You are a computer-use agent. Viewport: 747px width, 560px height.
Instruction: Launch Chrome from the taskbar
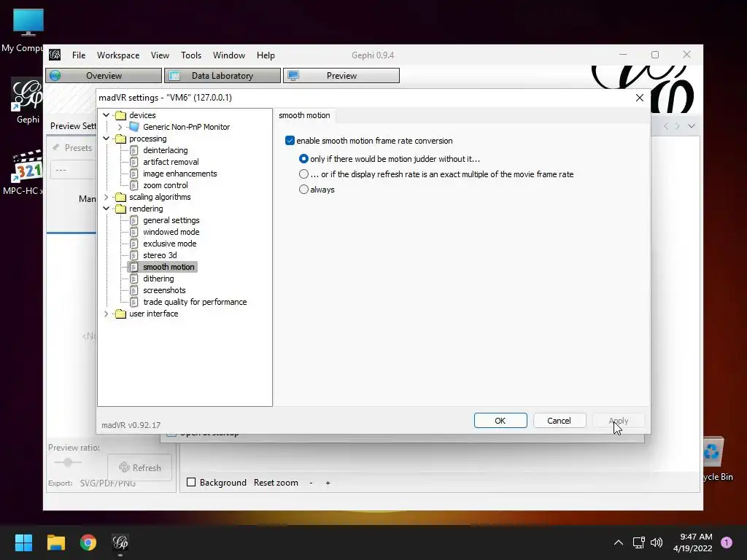pos(88,542)
